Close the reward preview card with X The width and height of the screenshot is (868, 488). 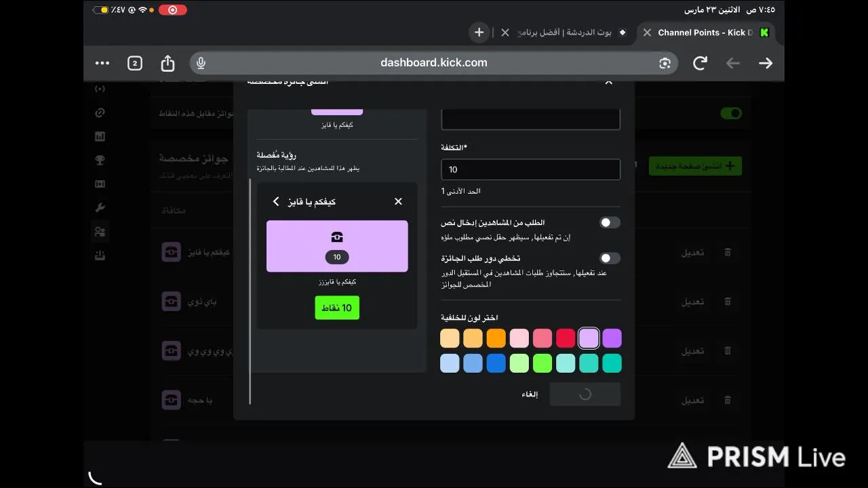[398, 201]
